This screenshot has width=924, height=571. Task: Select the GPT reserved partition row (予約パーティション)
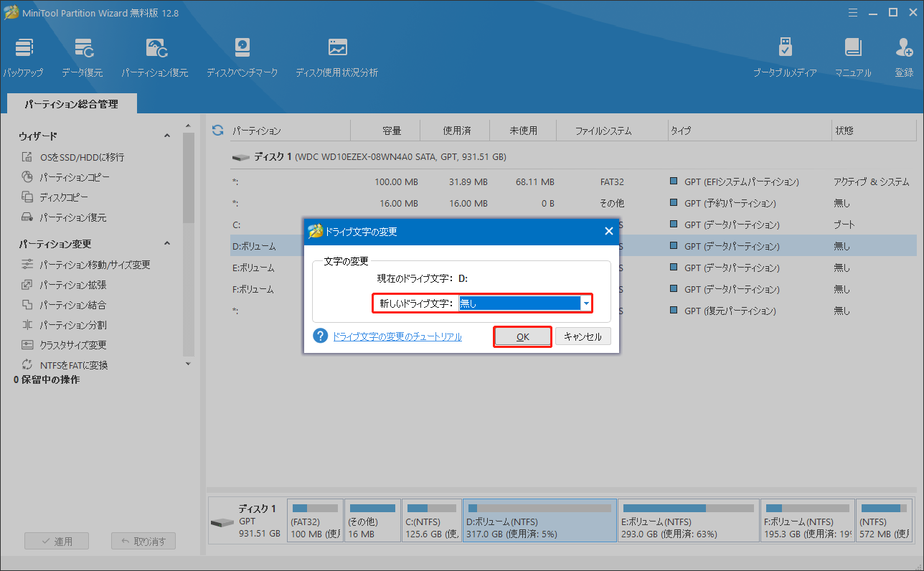[573, 203]
